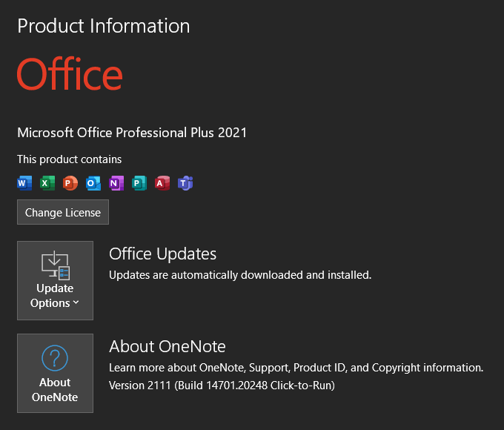Viewport: 504px width, 430px height.
Task: Click the Teams app icon
Action: coord(185,183)
